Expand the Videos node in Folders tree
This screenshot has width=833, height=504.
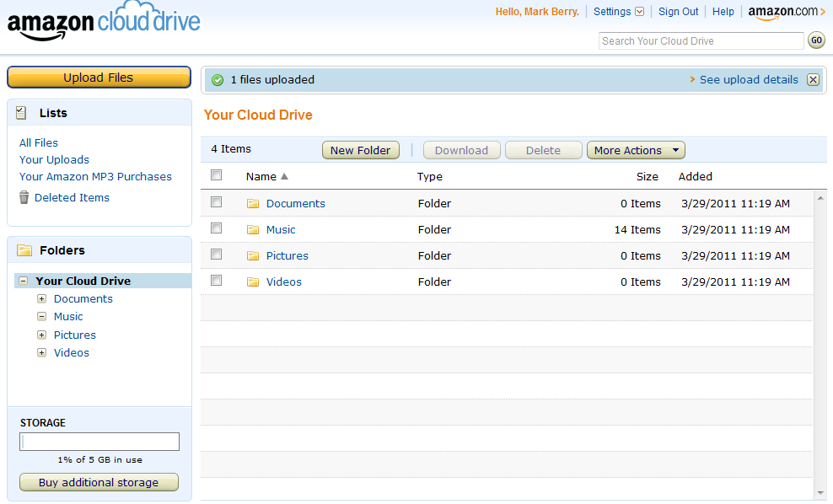41,353
